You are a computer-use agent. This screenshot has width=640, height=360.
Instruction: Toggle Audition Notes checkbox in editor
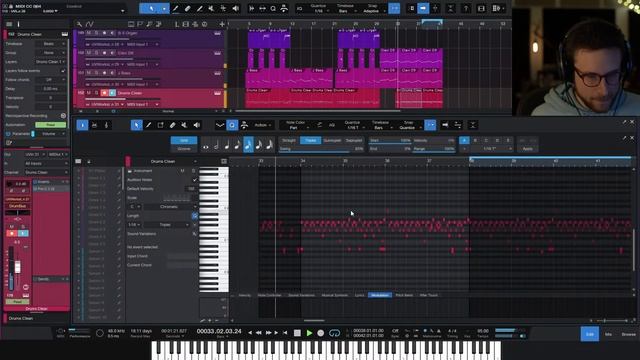[x=194, y=180]
